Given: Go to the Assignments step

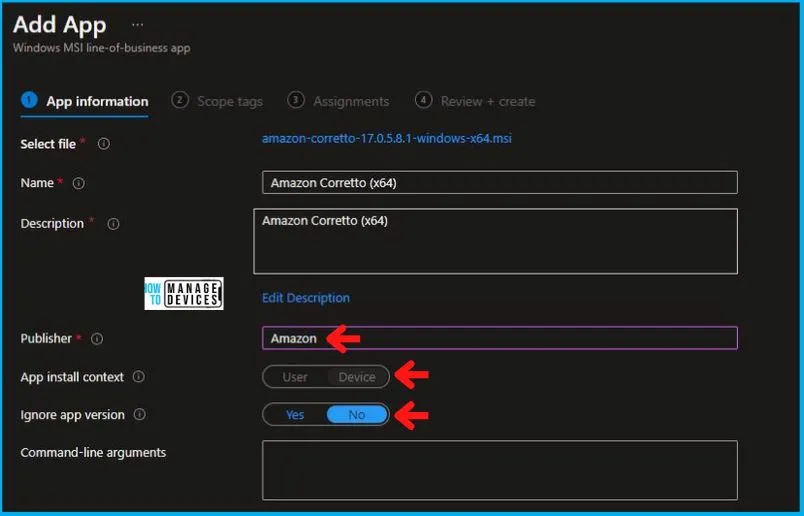Looking at the screenshot, I should pyautogui.click(x=338, y=101).
